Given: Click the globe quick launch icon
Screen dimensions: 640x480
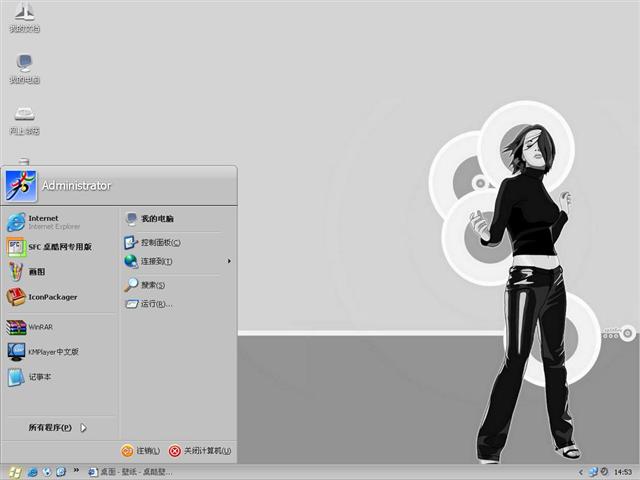Looking at the screenshot, I should (47, 472).
